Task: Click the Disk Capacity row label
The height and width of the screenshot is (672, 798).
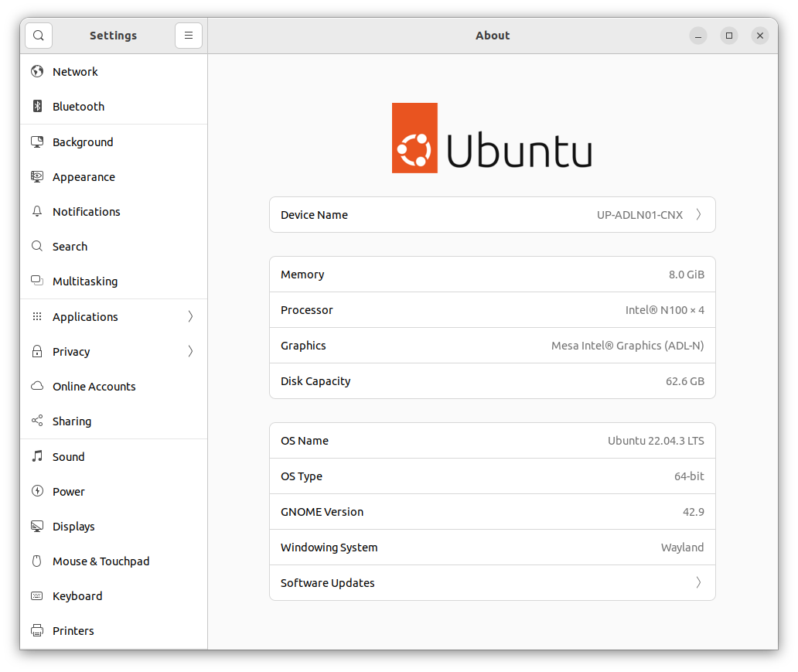Action: pos(315,381)
